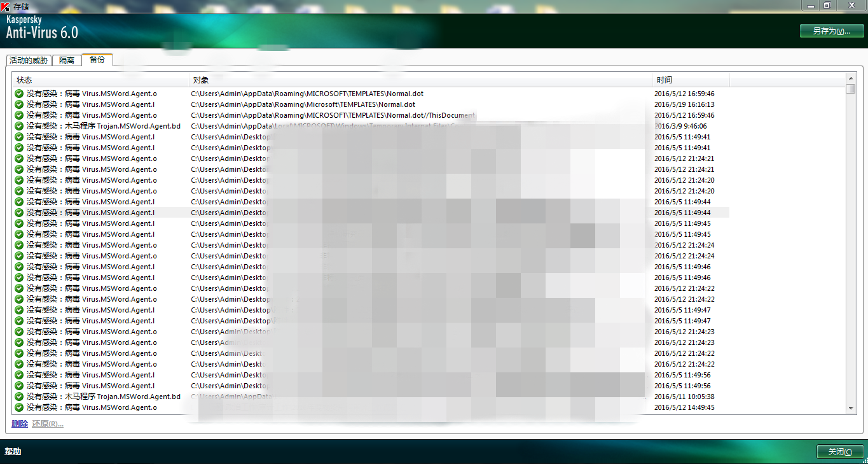Sort by the 对象 column header

pyautogui.click(x=422, y=80)
